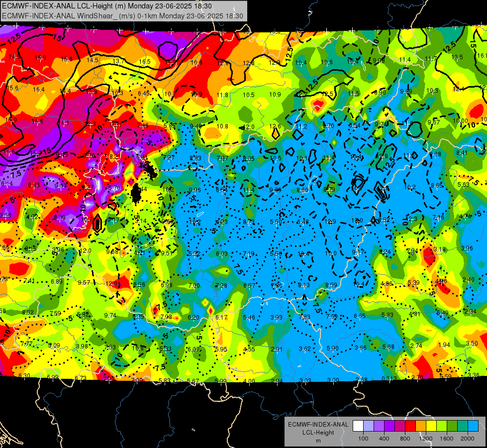Click the 16.5 wind shear value
This screenshot has width=487, height=448.
(145, 62)
